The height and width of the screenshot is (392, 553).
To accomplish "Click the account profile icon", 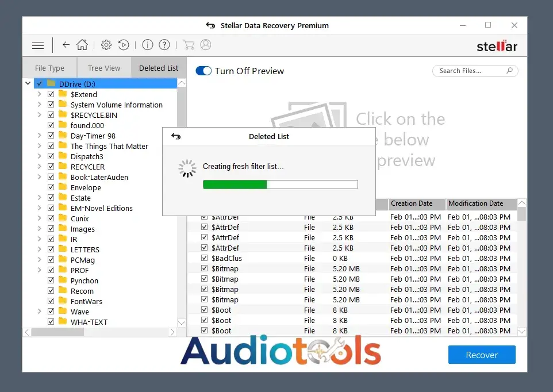I will point(205,45).
